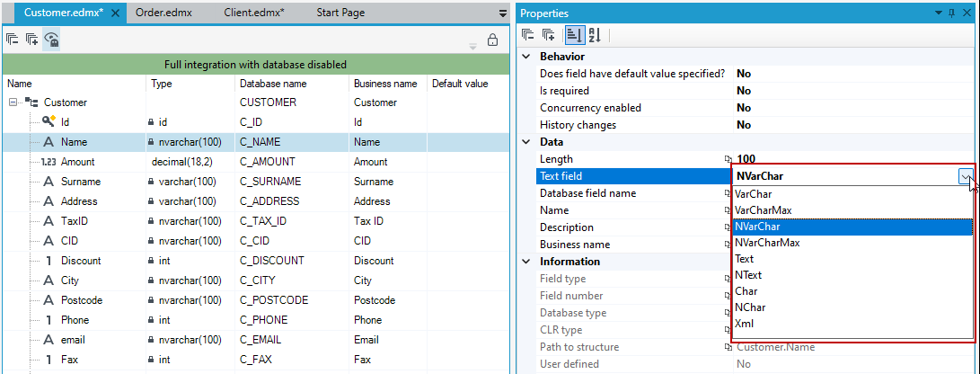This screenshot has height=374, width=980.
Task: Open the document tabs list dropdown
Action: tap(502, 13)
